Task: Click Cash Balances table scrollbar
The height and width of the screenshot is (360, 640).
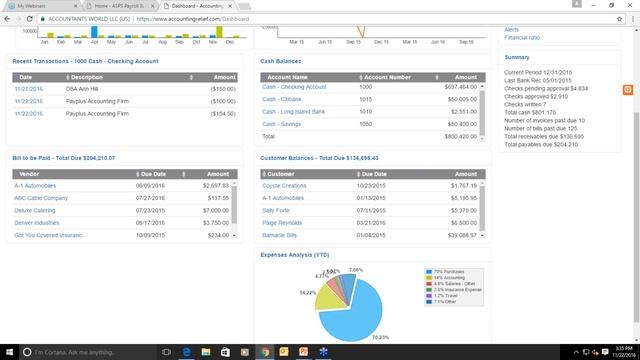Action: (x=482, y=113)
